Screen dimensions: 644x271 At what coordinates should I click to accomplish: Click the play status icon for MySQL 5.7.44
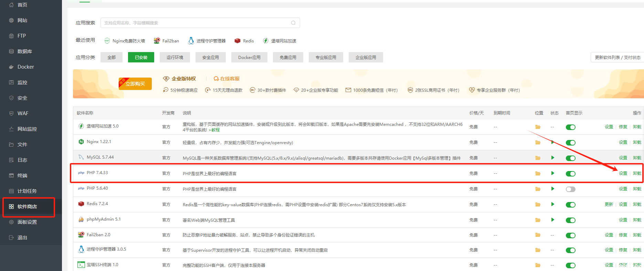552,158
